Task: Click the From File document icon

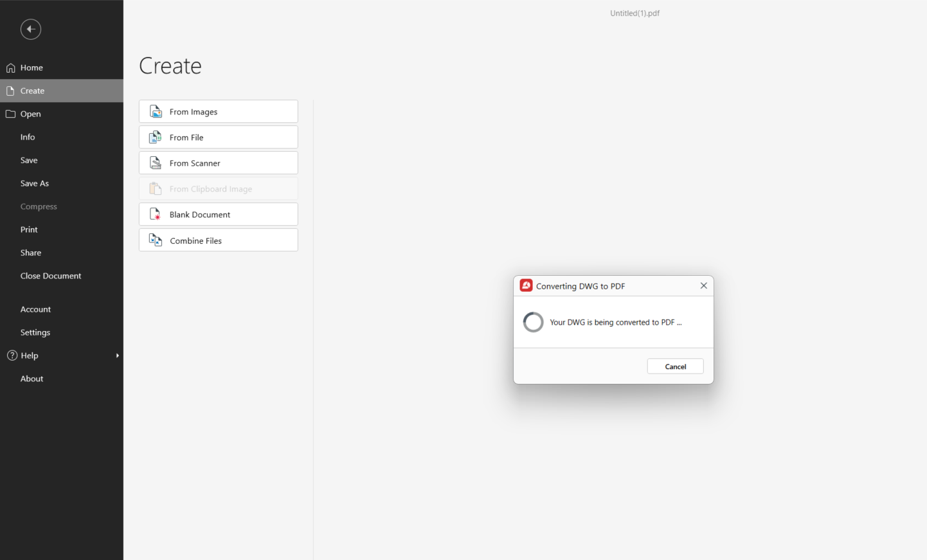Action: click(x=156, y=137)
